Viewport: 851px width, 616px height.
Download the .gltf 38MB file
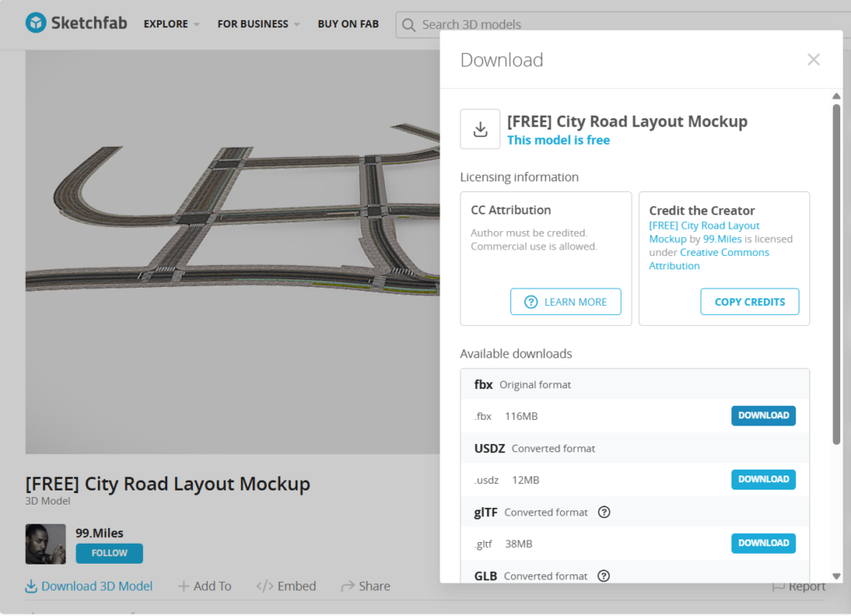coord(763,544)
